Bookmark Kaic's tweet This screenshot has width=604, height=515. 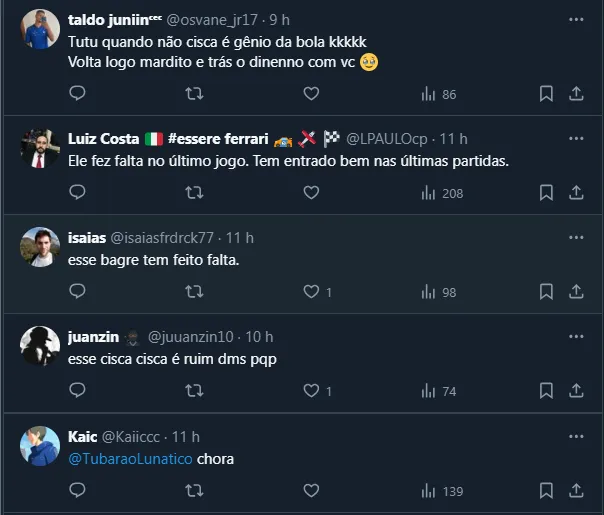tap(546, 491)
